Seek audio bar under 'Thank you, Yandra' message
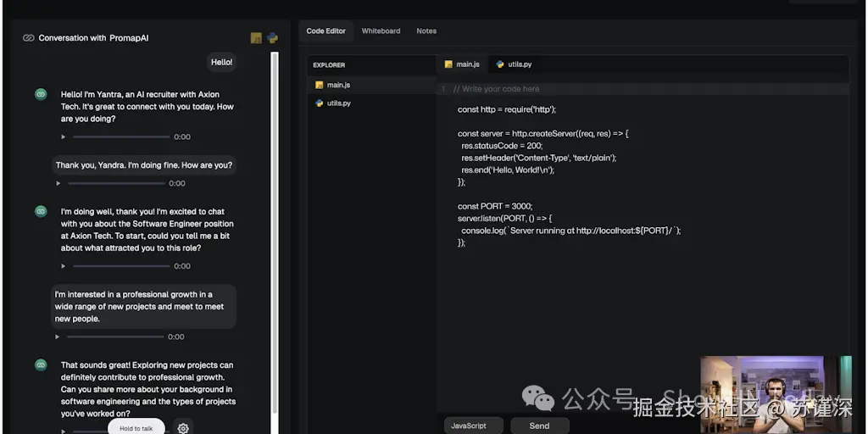This screenshot has height=434, width=868. point(116,183)
